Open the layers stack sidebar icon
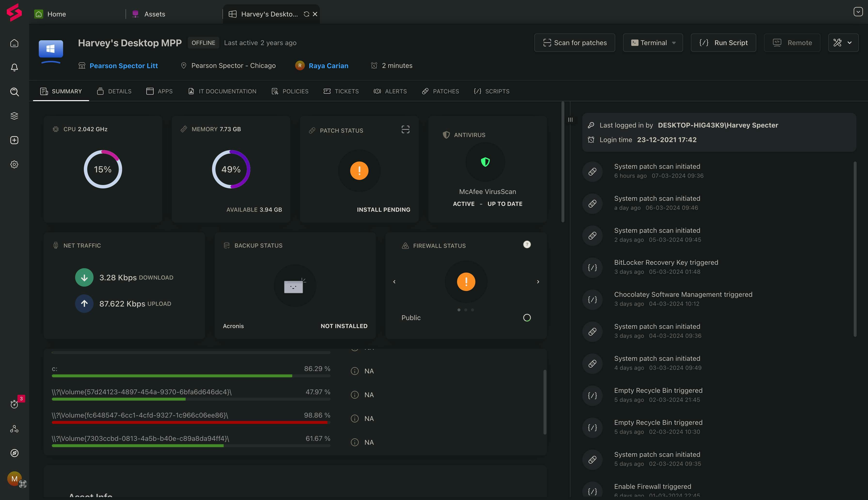Screen dimensions: 868x500 pyautogui.click(x=14, y=116)
